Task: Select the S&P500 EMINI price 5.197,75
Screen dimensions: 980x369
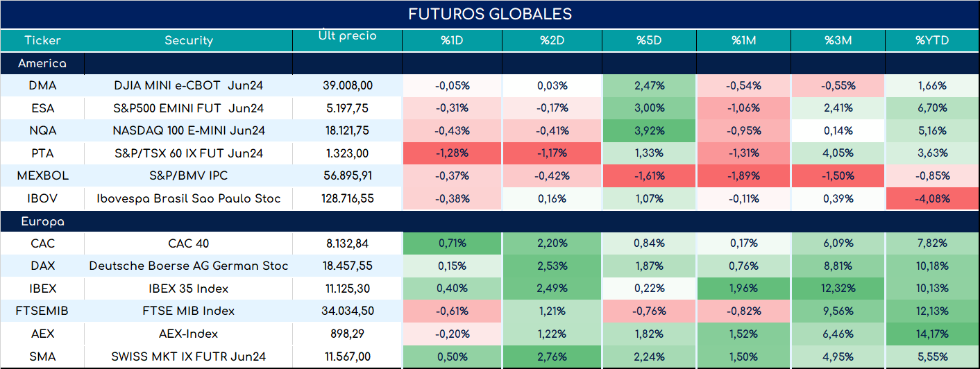Action: (x=348, y=108)
